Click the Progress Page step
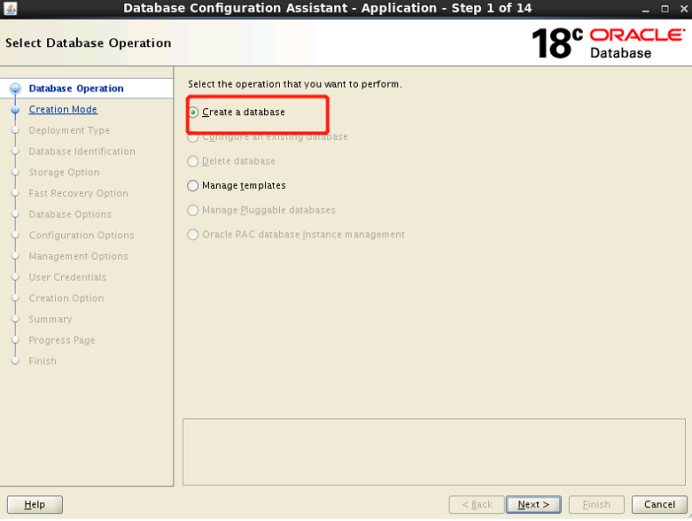Viewport: 692px width, 521px height. (62, 340)
